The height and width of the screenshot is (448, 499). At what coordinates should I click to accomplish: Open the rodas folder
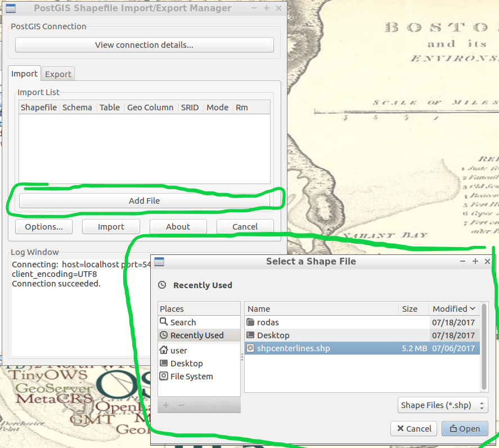[268, 322]
